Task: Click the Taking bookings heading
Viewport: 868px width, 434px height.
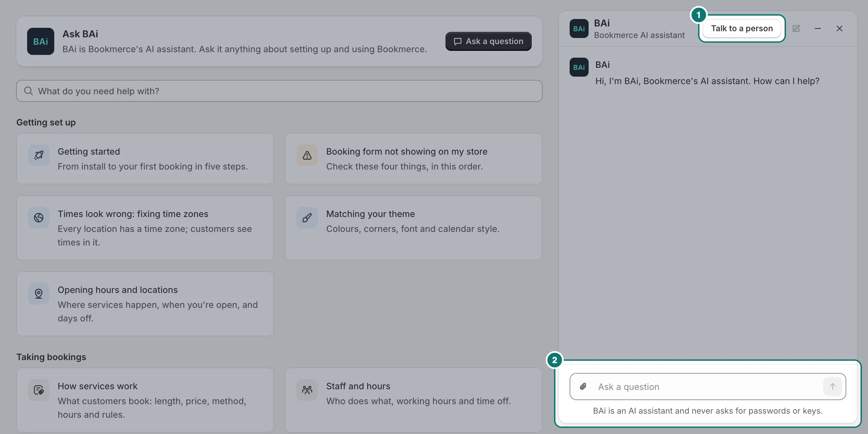Action: [x=51, y=357]
